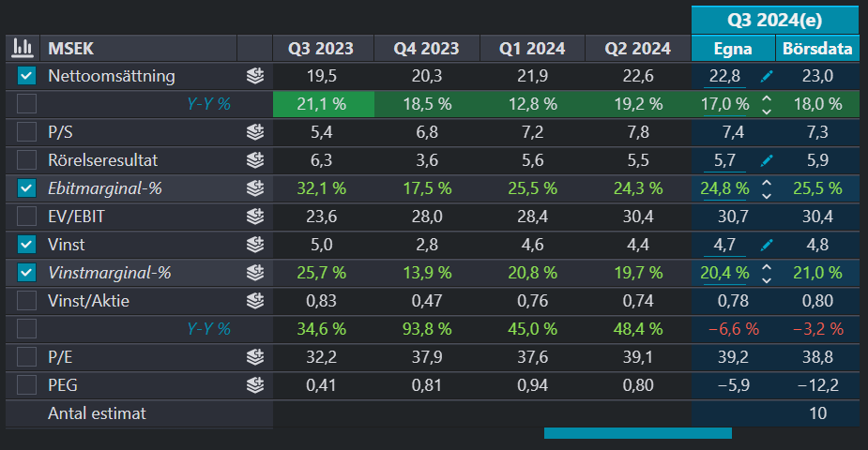Image resolution: width=868 pixels, height=450 pixels.
Task: Click the Antal estimat row label
Action: 97,413
